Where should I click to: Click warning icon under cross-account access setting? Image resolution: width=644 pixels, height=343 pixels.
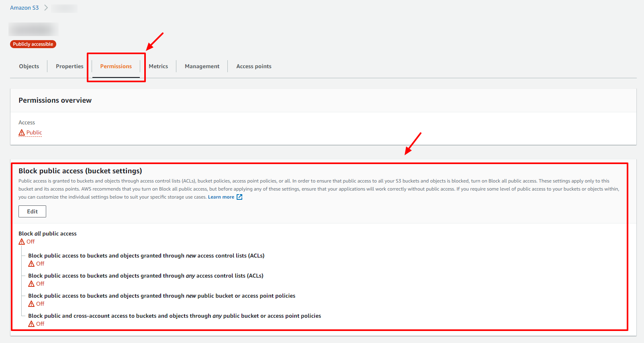point(31,324)
